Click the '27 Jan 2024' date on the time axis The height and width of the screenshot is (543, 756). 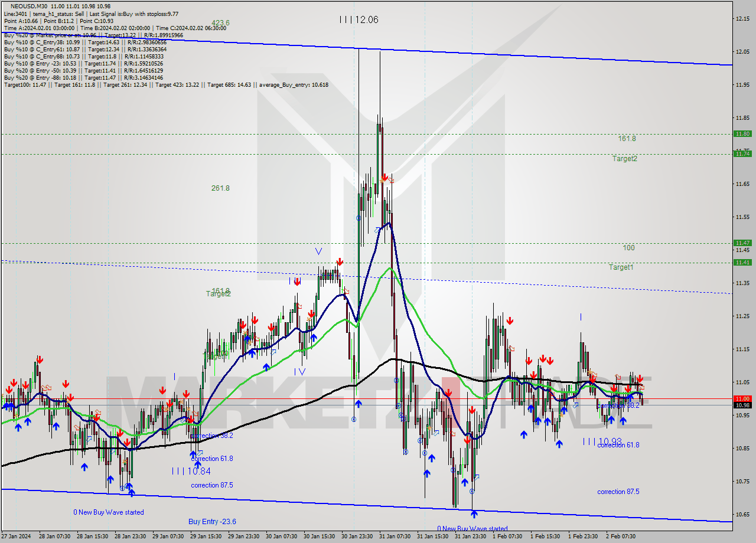pyautogui.click(x=15, y=537)
